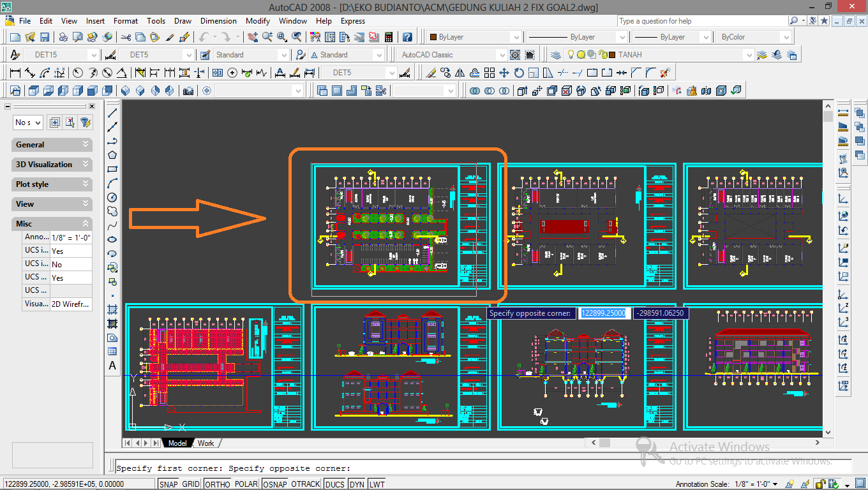Select the Rotate modify tool

coord(519,73)
